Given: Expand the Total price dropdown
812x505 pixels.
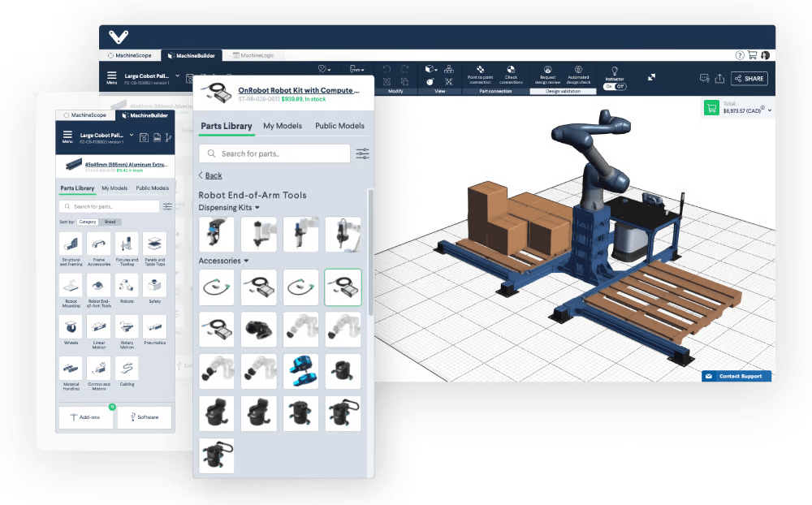Looking at the screenshot, I should coord(769,110).
